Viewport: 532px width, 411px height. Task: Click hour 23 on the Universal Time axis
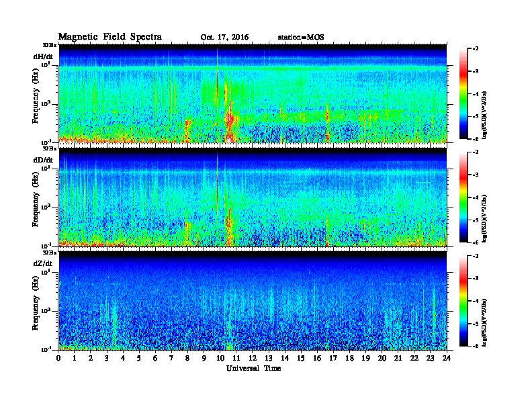coord(430,358)
